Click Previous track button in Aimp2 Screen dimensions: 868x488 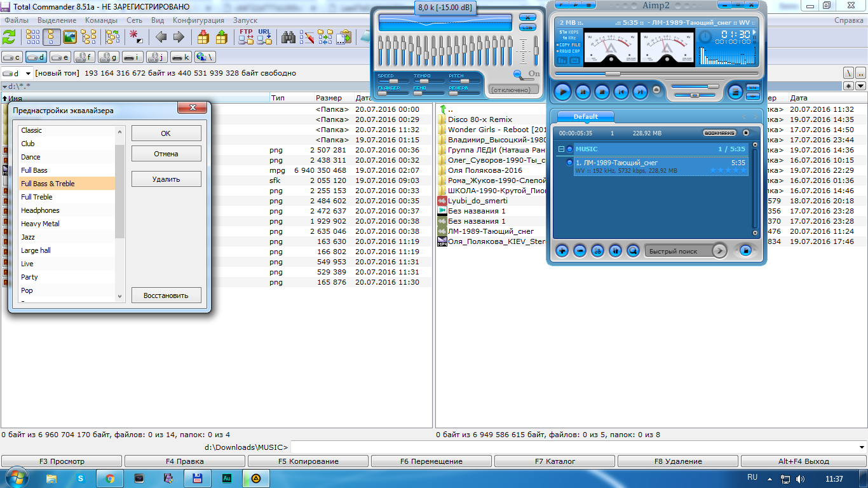(x=621, y=92)
